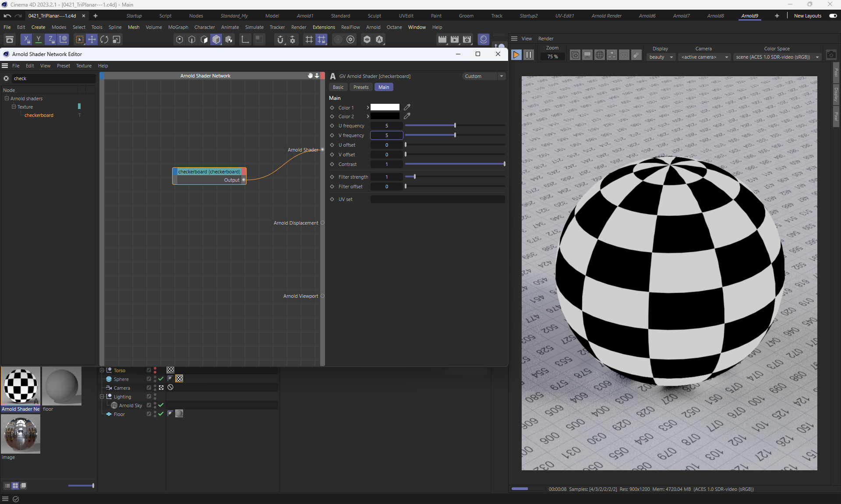Pause the IPR render
Screen dimensions: 841x504
click(529, 55)
